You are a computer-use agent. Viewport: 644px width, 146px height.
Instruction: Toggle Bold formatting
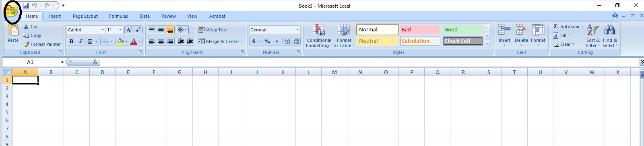[72, 41]
